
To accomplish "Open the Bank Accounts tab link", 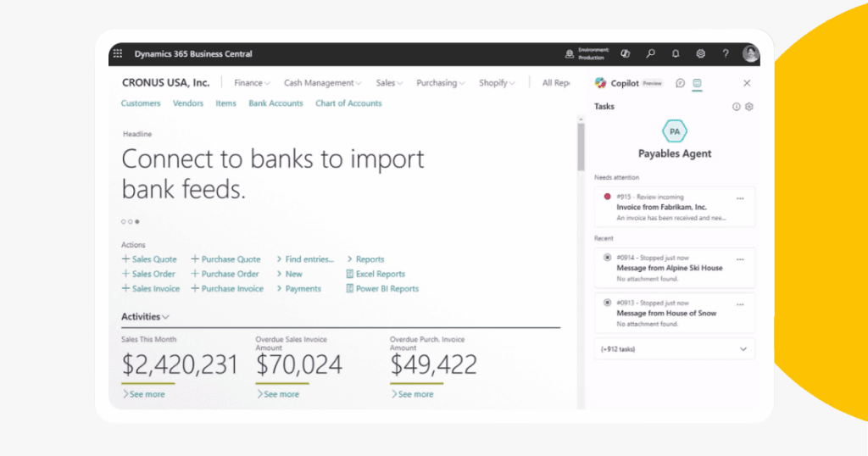I will coord(275,103).
